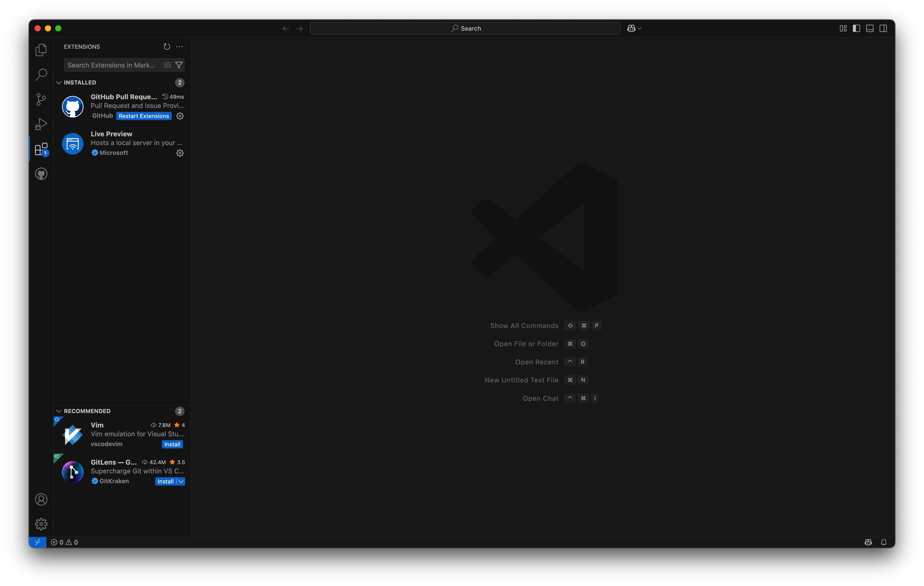Image resolution: width=924 pixels, height=586 pixels.
Task: Toggle the bottom panel visibility
Action: (x=870, y=28)
